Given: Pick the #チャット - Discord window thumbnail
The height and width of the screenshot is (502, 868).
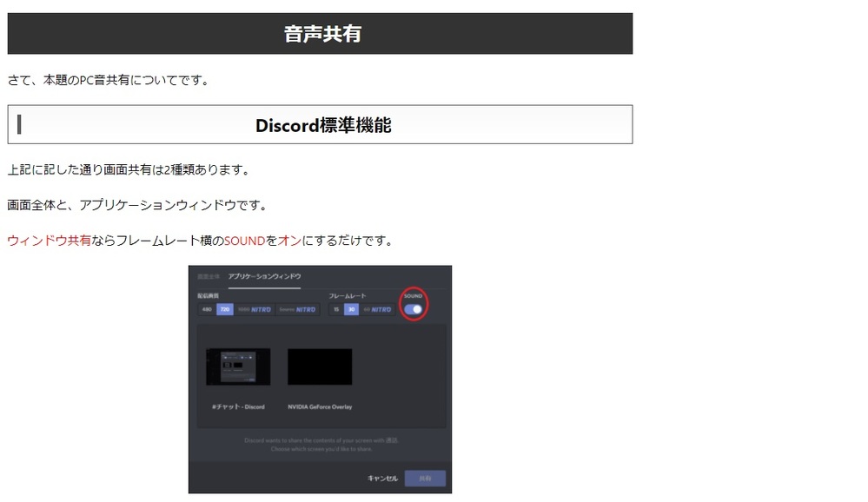Looking at the screenshot, I should pos(238,367).
